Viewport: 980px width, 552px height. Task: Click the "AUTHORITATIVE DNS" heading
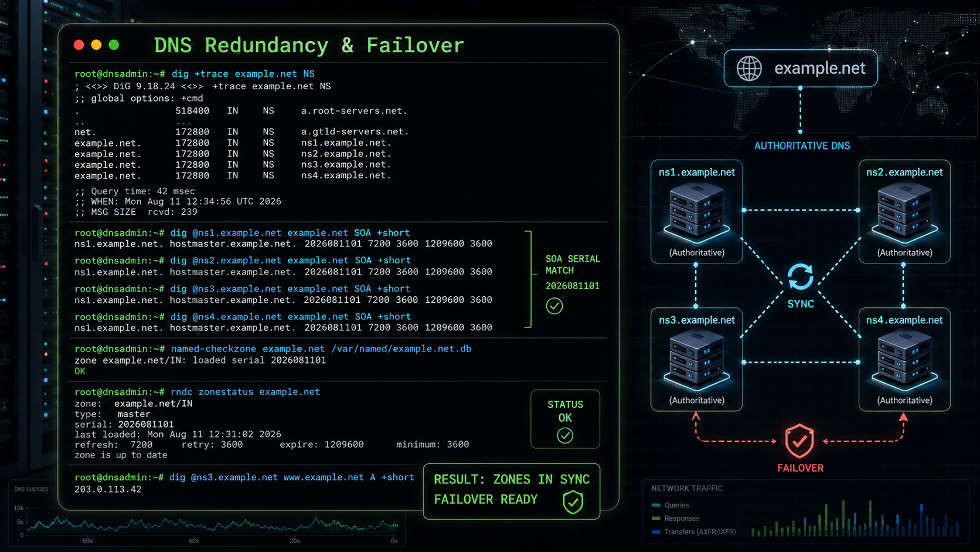click(802, 146)
